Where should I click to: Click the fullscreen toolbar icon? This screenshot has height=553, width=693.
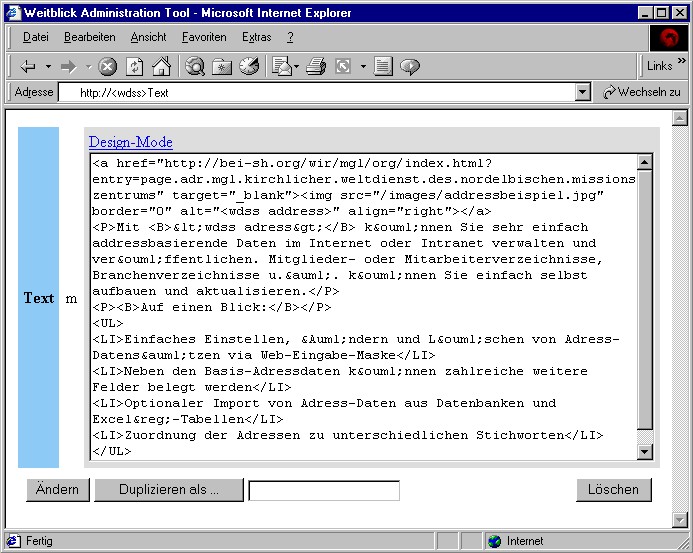(x=343, y=67)
